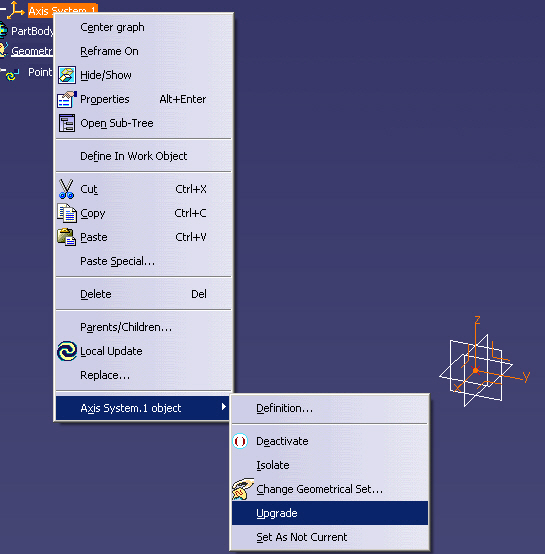Click the Open Sub-Tree icon

[66, 123]
